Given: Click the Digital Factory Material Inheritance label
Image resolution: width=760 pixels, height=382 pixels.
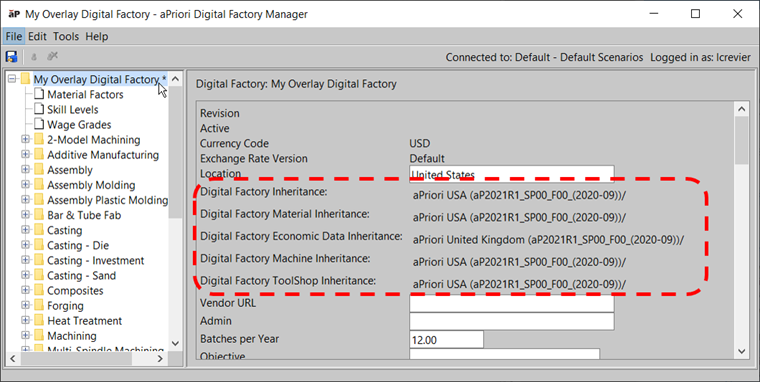Looking at the screenshot, I should [x=285, y=214].
